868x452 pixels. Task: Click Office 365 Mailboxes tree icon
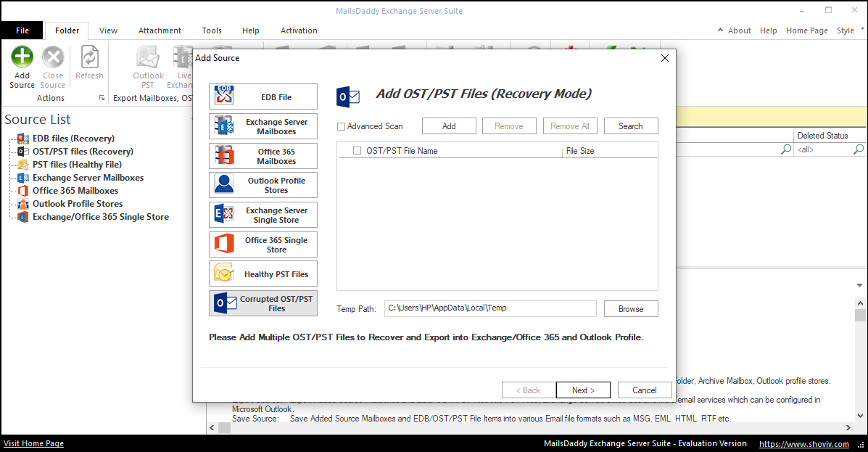pos(22,191)
